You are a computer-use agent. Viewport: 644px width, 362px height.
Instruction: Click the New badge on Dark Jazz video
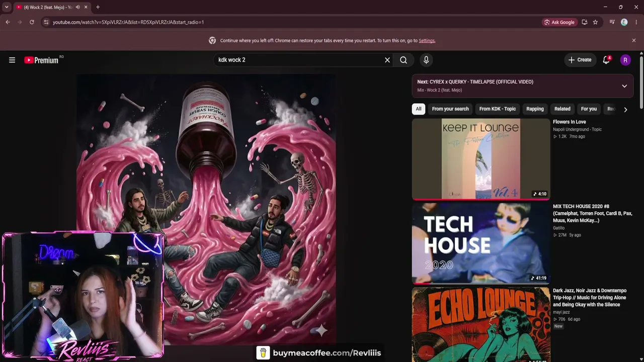click(x=558, y=326)
